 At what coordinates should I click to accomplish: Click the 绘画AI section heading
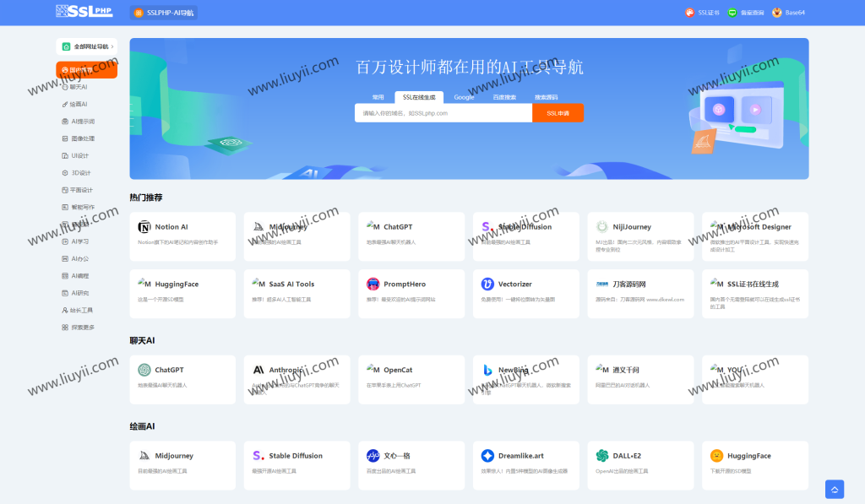[x=142, y=426]
